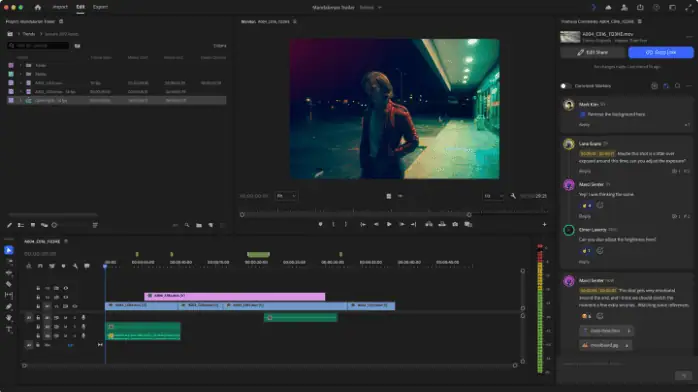698x392 pixels.
Task: Open Program monitor settings wrench
Action: tap(513, 196)
